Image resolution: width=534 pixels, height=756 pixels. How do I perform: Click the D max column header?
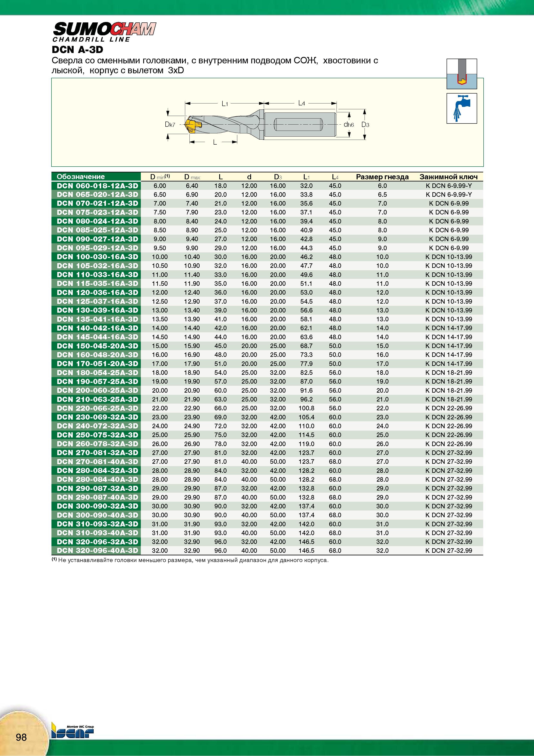pyautogui.click(x=192, y=177)
